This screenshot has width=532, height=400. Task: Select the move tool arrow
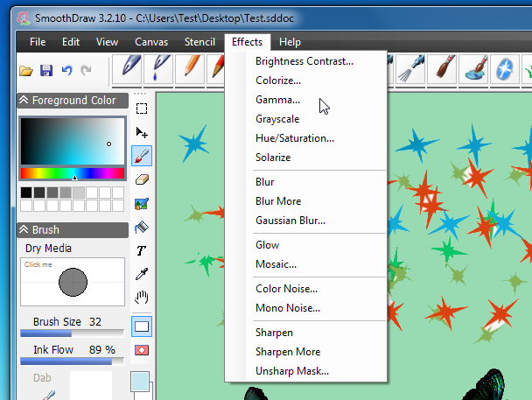[142, 132]
